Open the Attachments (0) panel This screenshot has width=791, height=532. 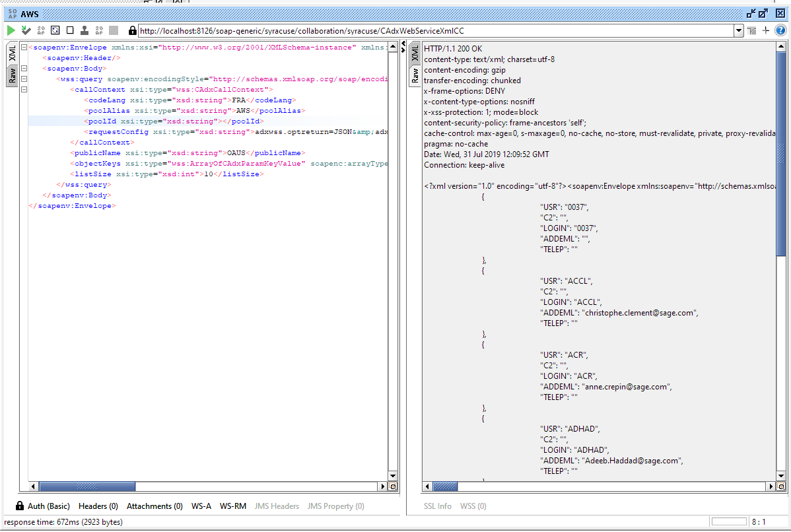coord(155,506)
